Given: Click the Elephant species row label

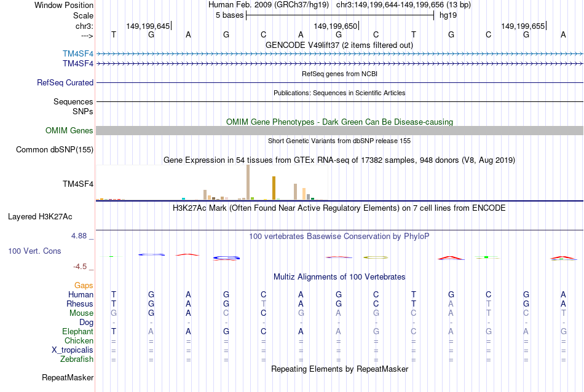Looking at the screenshot, I should (x=78, y=331).
